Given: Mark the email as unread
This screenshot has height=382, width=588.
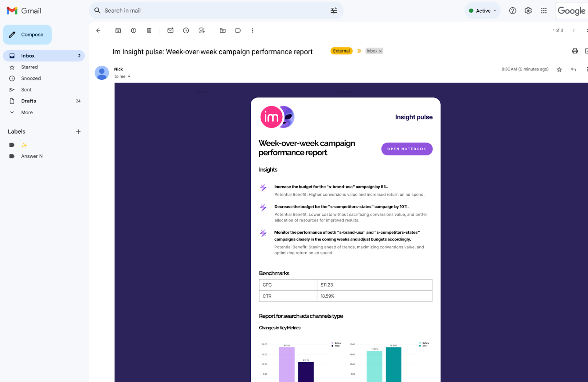Looking at the screenshot, I should coord(171,30).
